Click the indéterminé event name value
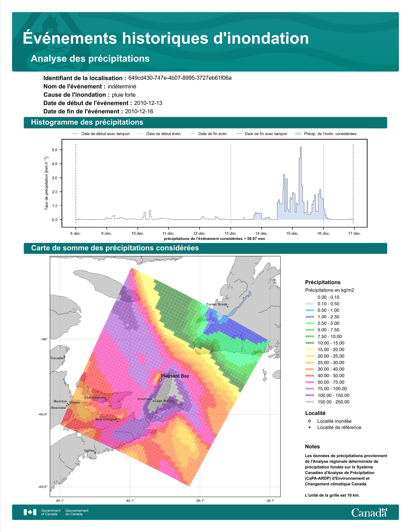 tap(122, 86)
